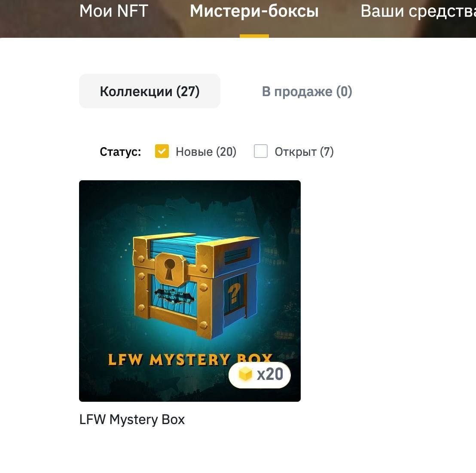Switch to the Ваши средства tab

click(418, 12)
